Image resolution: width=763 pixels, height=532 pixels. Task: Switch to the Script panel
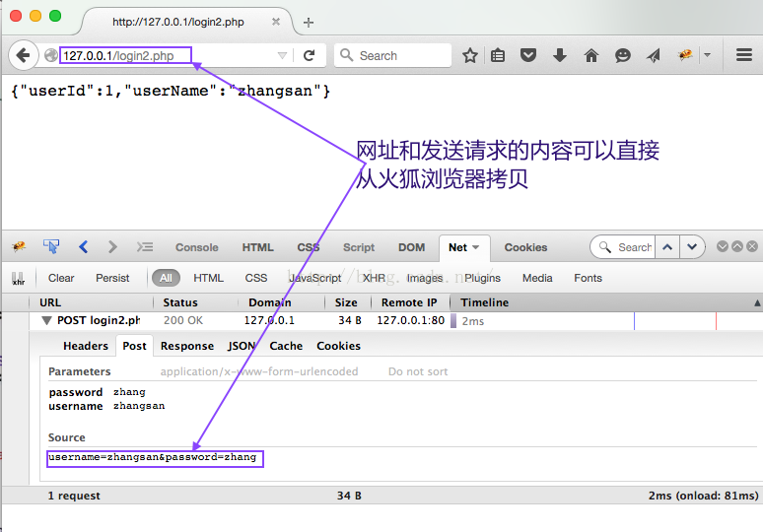click(359, 247)
